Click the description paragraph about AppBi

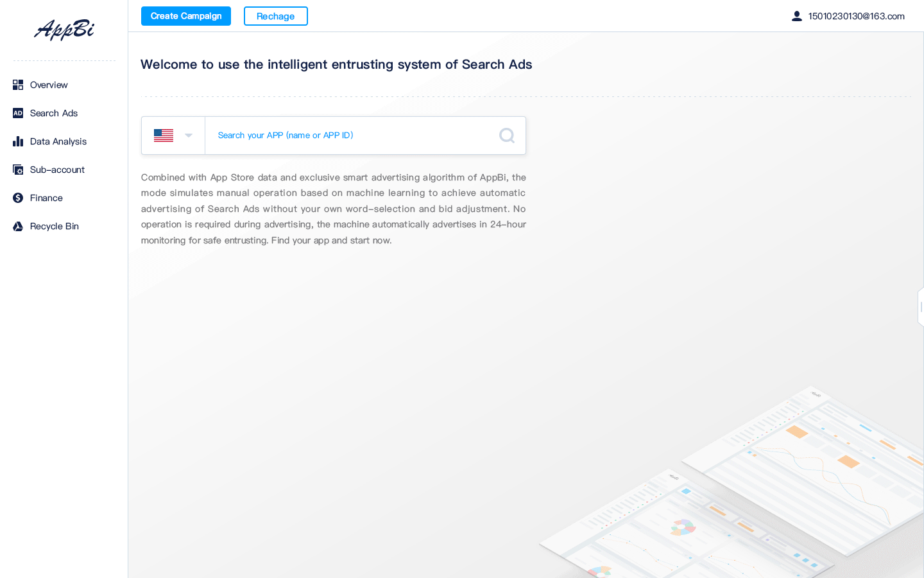[x=334, y=209]
